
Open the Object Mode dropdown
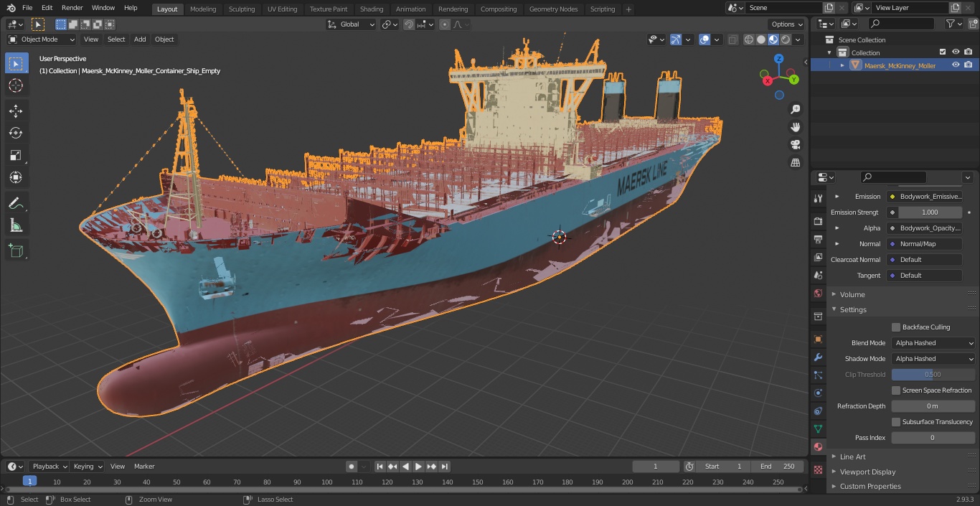tap(42, 39)
